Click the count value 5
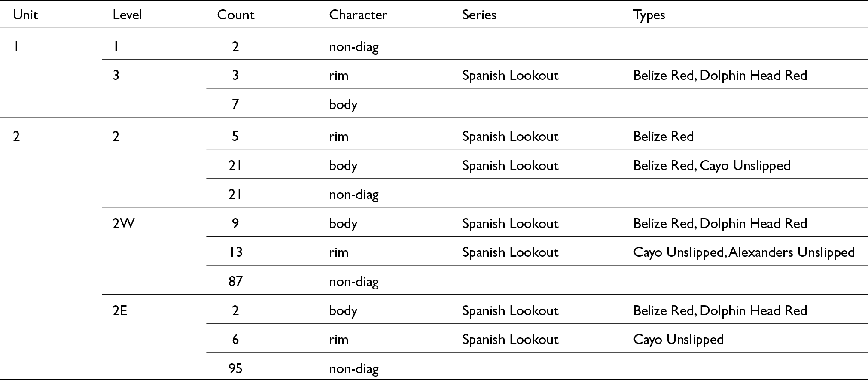The image size is (868, 380). point(235,137)
